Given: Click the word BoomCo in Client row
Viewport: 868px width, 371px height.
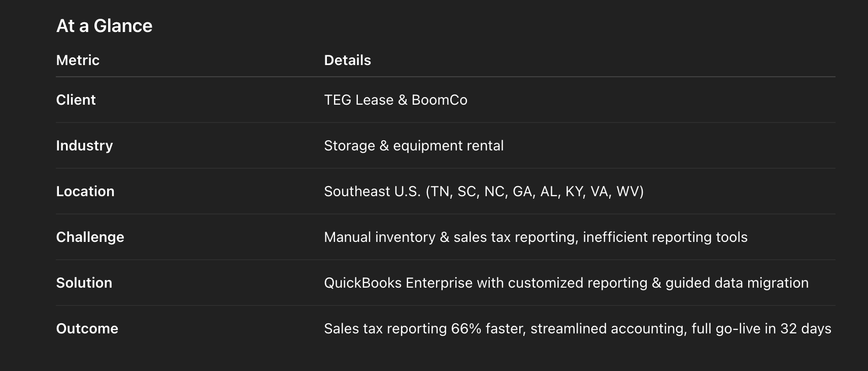Looking at the screenshot, I should click(440, 100).
